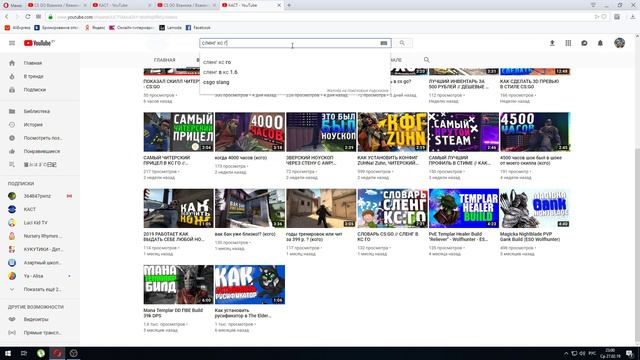
Task: Open 'САМЫЙ ЧИТЕРСКИЙ ПРИЦЕЛ' video thumbnail
Action: click(178, 132)
